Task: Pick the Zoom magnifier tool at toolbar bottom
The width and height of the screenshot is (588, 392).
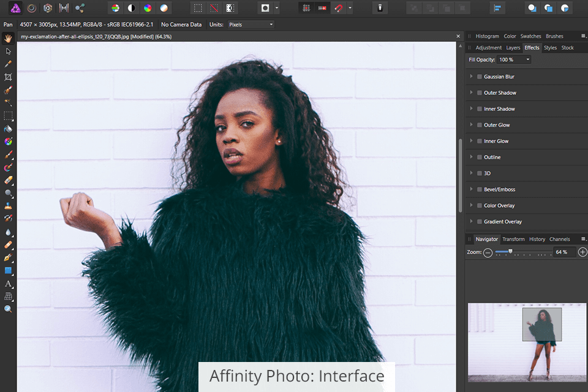Action: tap(8, 309)
